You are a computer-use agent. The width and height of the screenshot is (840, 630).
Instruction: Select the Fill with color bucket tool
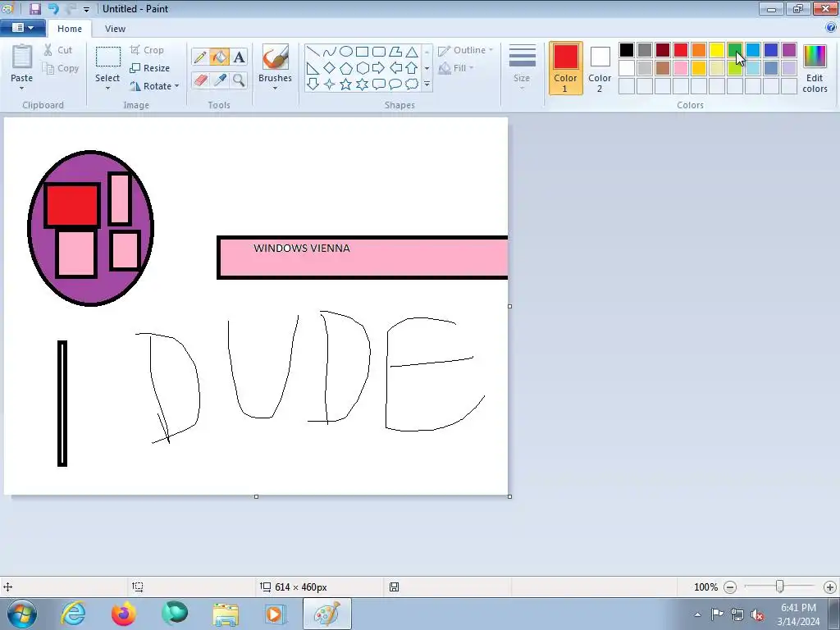tap(219, 57)
